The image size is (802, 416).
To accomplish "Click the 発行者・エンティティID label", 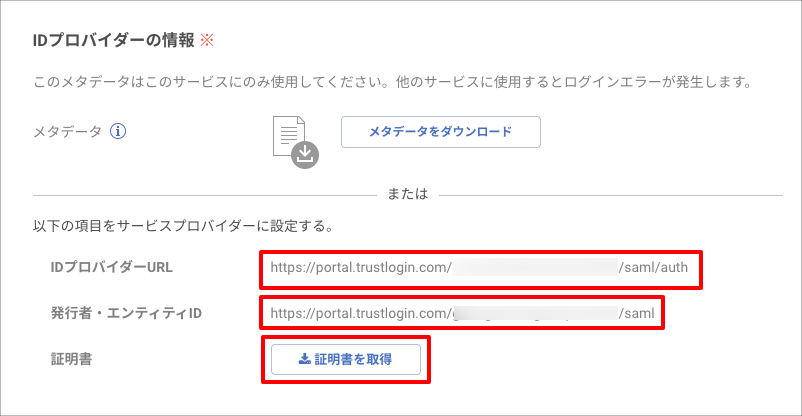I will (126, 313).
